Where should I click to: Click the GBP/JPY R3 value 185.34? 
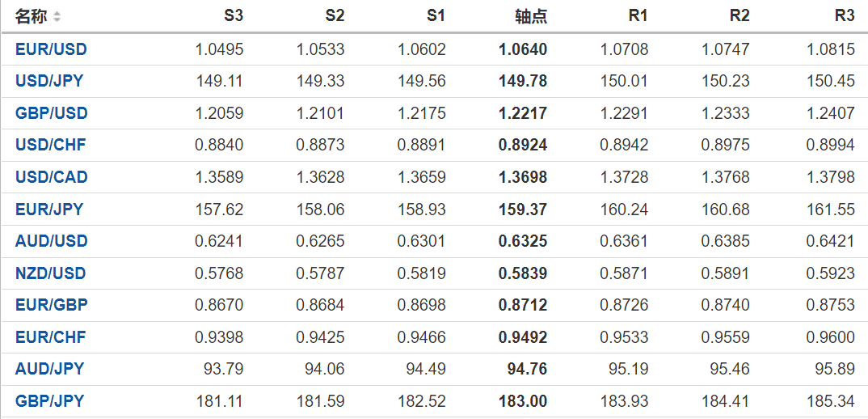831,401
